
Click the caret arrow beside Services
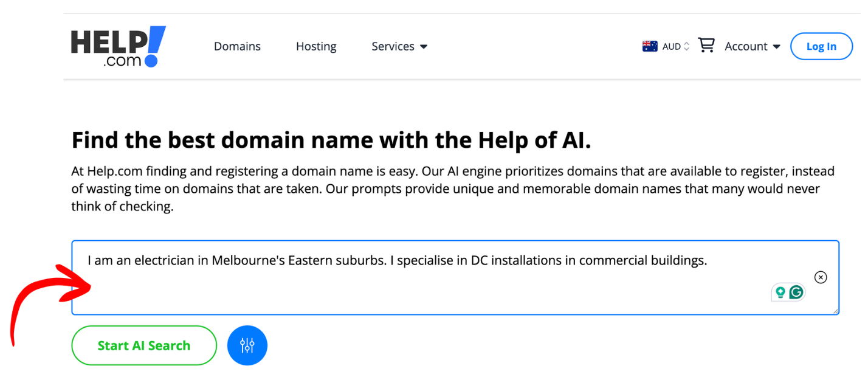click(x=424, y=47)
